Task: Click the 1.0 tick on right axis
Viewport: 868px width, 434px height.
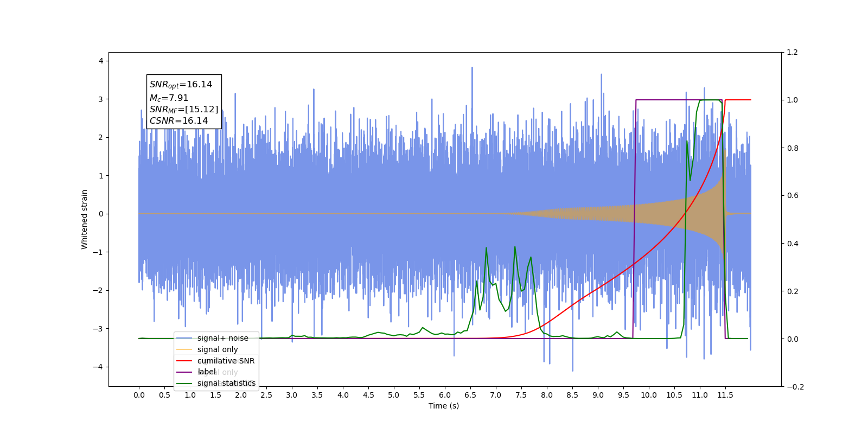Action: (793, 100)
